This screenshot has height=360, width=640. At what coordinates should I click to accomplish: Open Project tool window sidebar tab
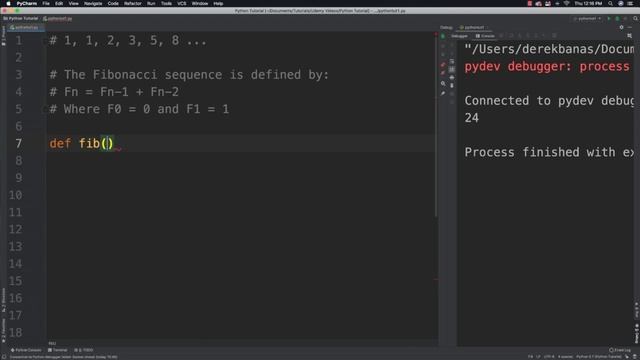click(x=3, y=36)
